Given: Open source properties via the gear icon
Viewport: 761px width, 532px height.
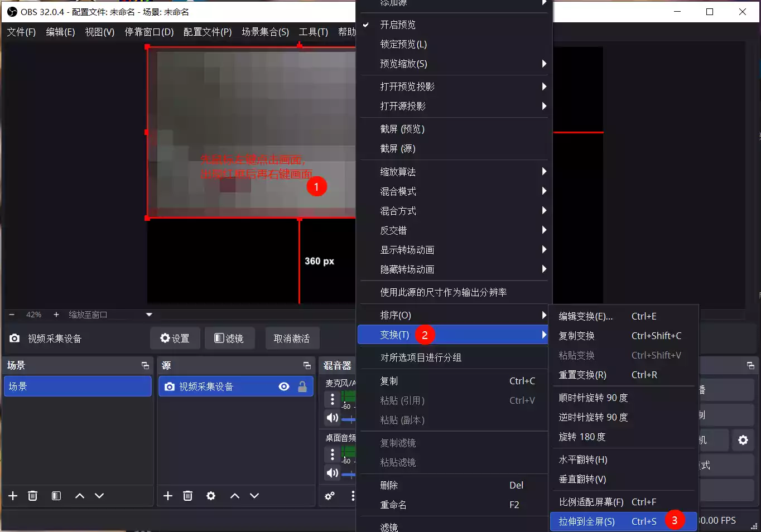Looking at the screenshot, I should pos(210,496).
